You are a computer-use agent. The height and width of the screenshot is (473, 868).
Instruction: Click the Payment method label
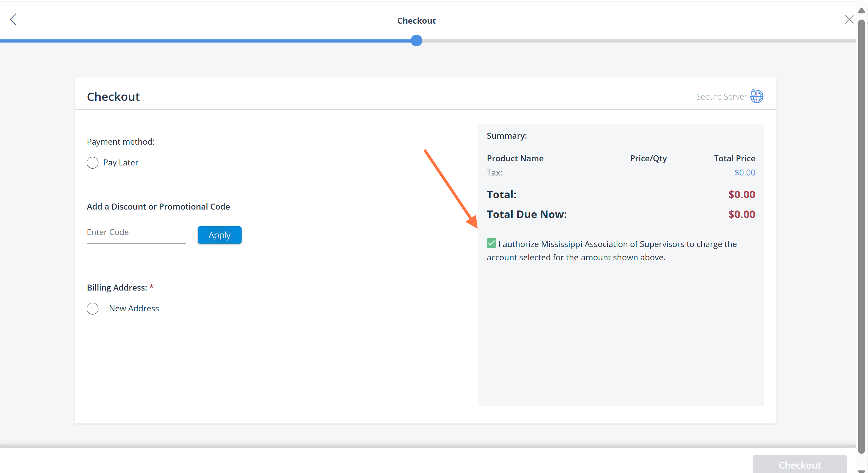pos(120,142)
